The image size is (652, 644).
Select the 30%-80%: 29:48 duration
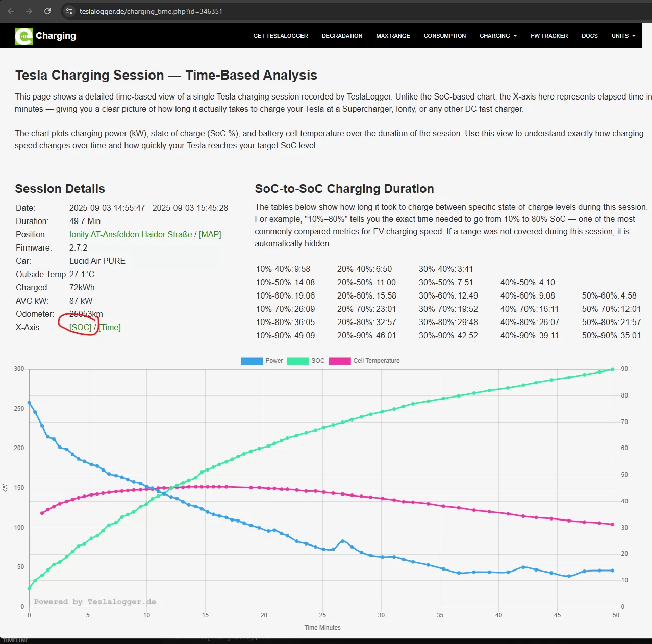pyautogui.click(x=448, y=322)
